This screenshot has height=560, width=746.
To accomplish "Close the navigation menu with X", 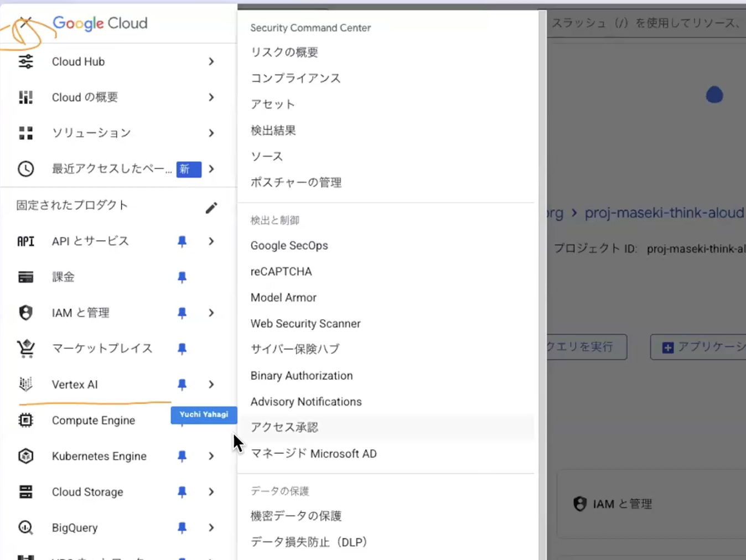I will tap(25, 23).
